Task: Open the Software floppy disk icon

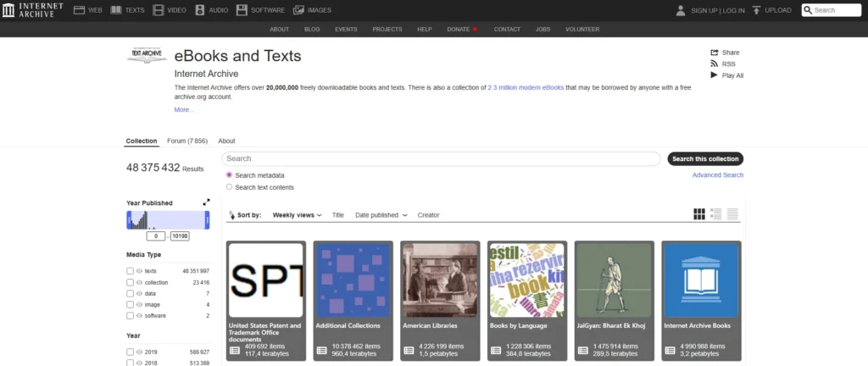Action: pyautogui.click(x=242, y=10)
